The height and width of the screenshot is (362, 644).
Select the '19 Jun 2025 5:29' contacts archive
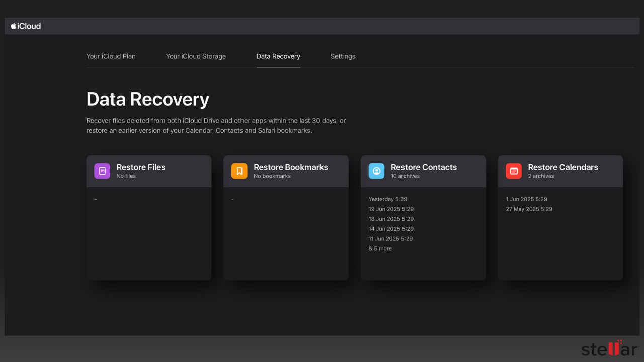click(391, 209)
